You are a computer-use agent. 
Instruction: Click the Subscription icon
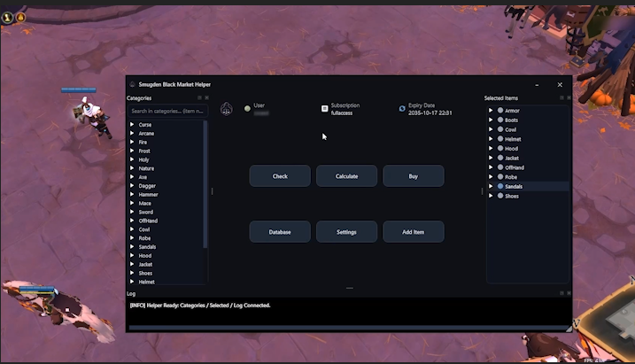tap(324, 108)
